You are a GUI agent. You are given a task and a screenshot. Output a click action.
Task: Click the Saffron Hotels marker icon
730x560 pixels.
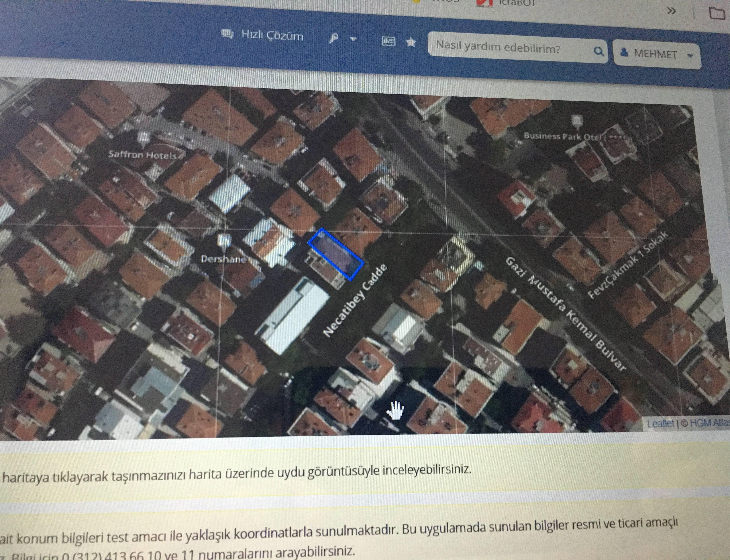(x=143, y=138)
